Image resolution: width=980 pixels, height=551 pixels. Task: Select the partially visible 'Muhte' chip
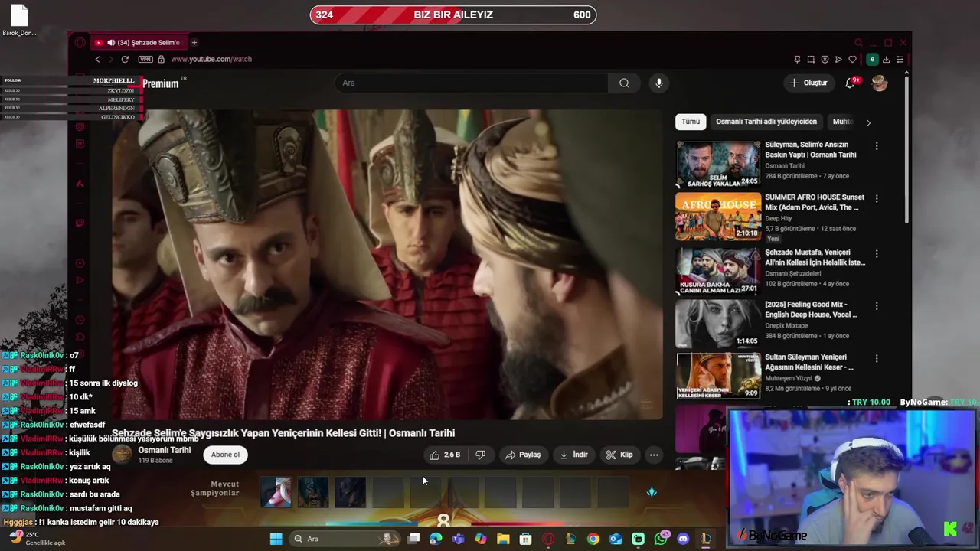click(842, 122)
